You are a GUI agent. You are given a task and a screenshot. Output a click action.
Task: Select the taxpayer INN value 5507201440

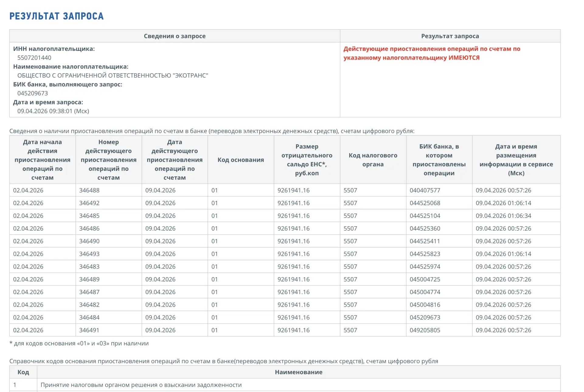[x=34, y=58]
